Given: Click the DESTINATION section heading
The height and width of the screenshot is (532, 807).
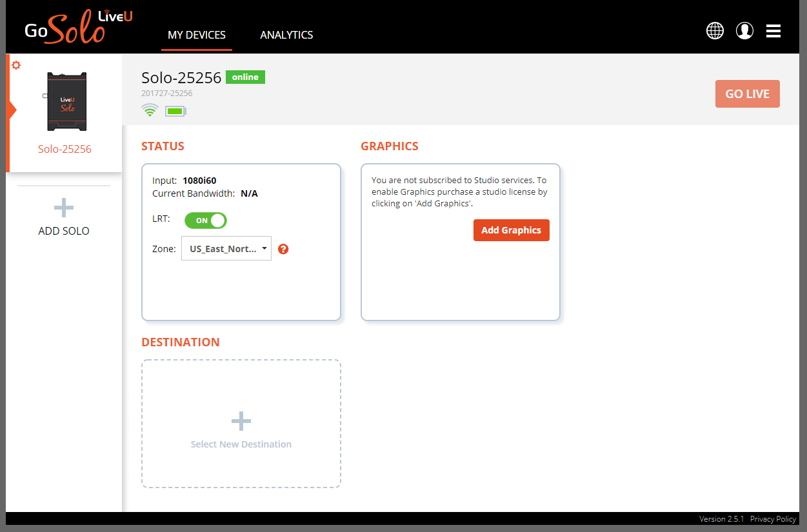Looking at the screenshot, I should (x=181, y=342).
